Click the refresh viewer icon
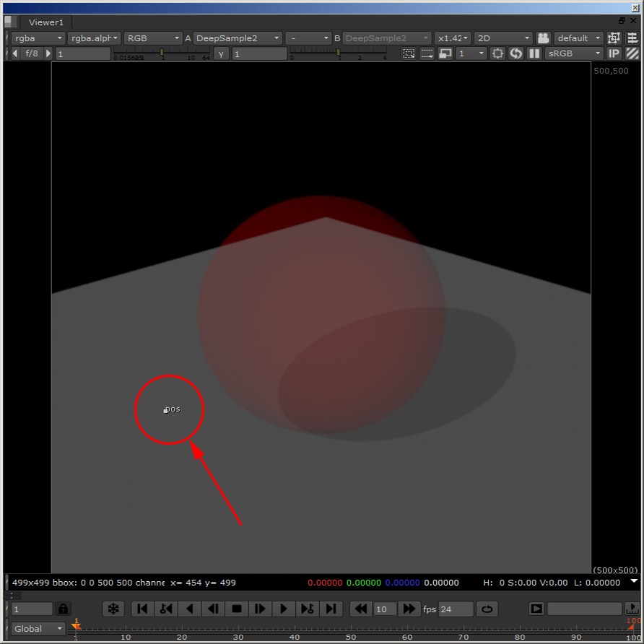644x644 pixels. [x=516, y=53]
